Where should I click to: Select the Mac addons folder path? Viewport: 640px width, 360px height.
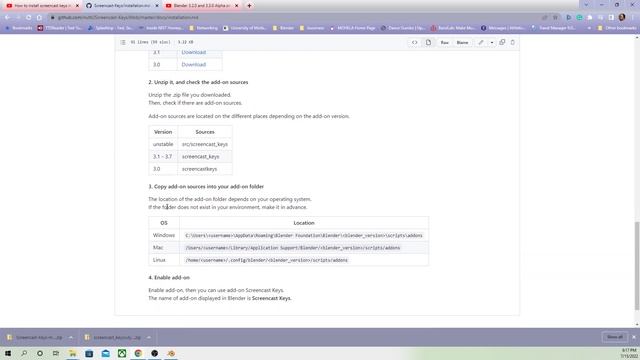click(x=293, y=248)
